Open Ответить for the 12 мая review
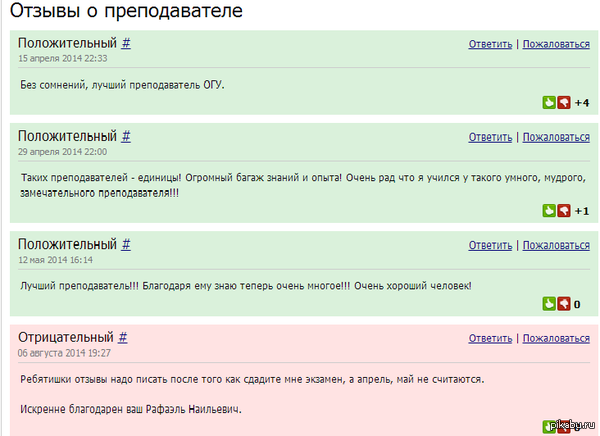600x436 pixels. (490, 245)
